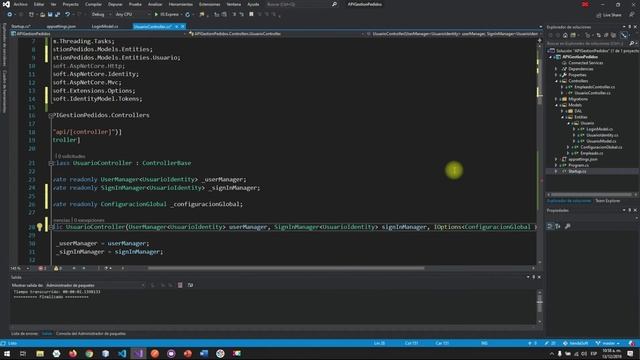Select ConfiguracionGlobal.cs in Solution Explorer

(601, 147)
